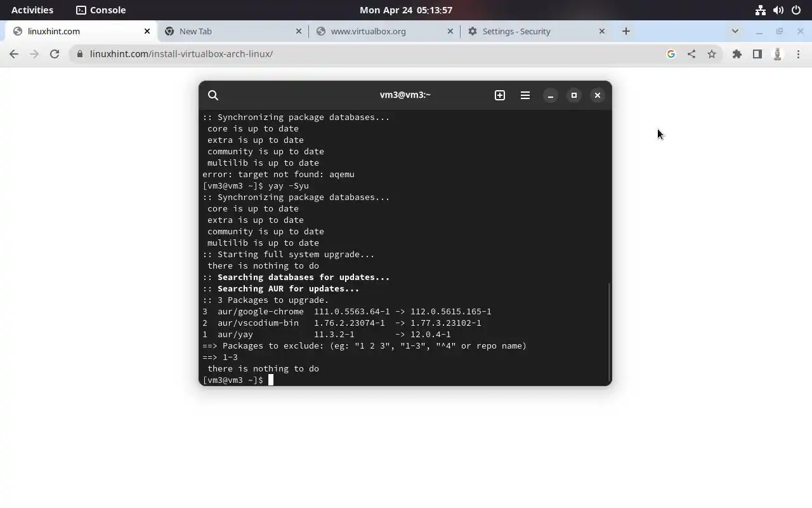Restore the Chrome browser window
Image resolution: width=812 pixels, height=508 pixels.
780,31
